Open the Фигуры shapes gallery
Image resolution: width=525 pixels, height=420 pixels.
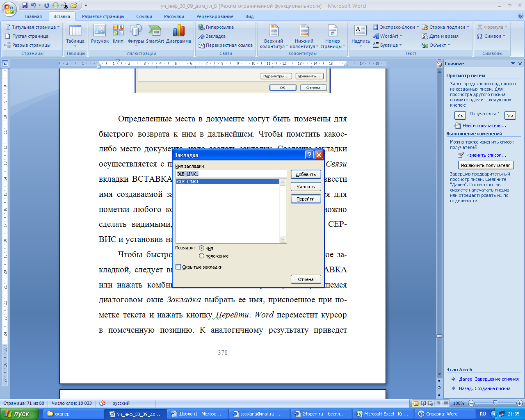pyautogui.click(x=136, y=36)
